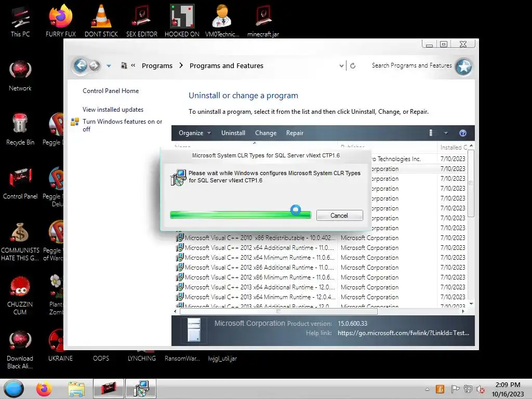Click the network tray icon
Image resolution: width=532 pixels, height=399 pixels.
pyautogui.click(x=468, y=389)
